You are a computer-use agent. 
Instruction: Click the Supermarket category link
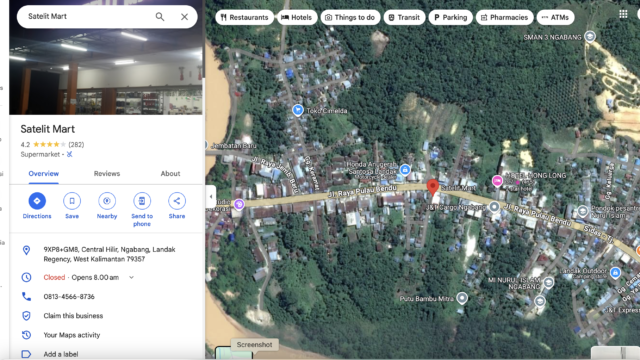(40, 154)
